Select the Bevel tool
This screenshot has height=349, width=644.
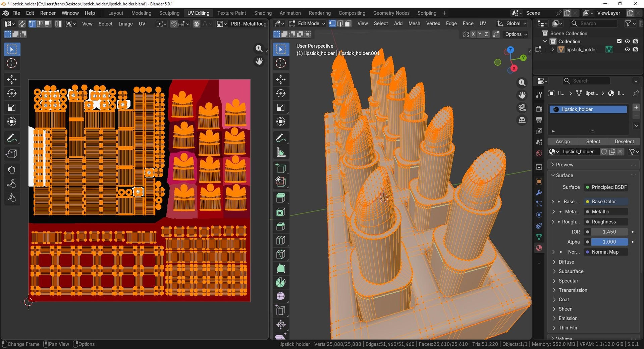(281, 226)
